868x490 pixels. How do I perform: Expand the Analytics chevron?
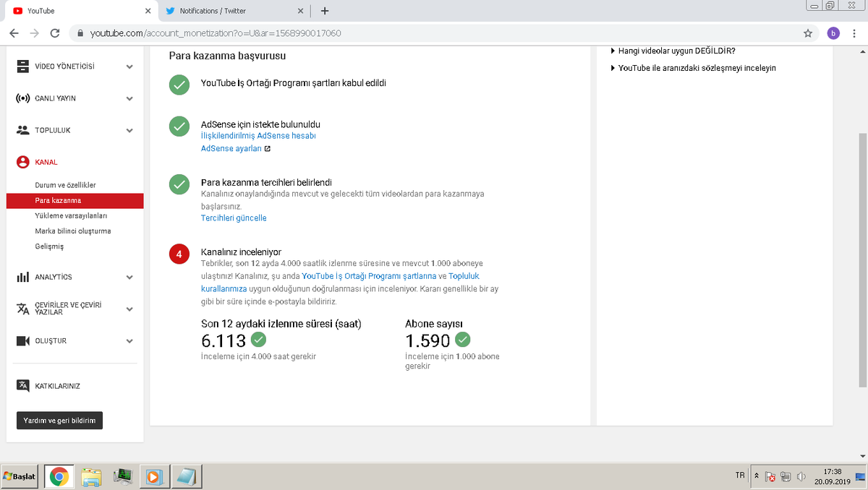(129, 277)
